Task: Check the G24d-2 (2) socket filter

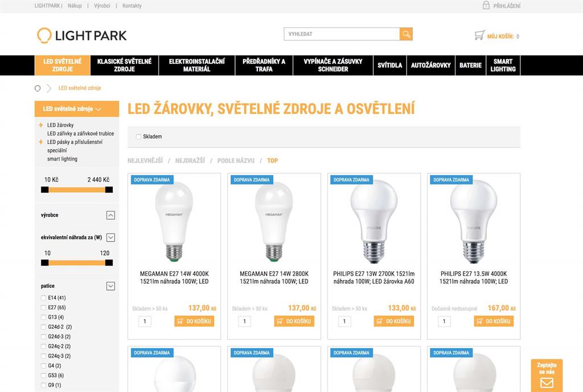Action: 43,327
